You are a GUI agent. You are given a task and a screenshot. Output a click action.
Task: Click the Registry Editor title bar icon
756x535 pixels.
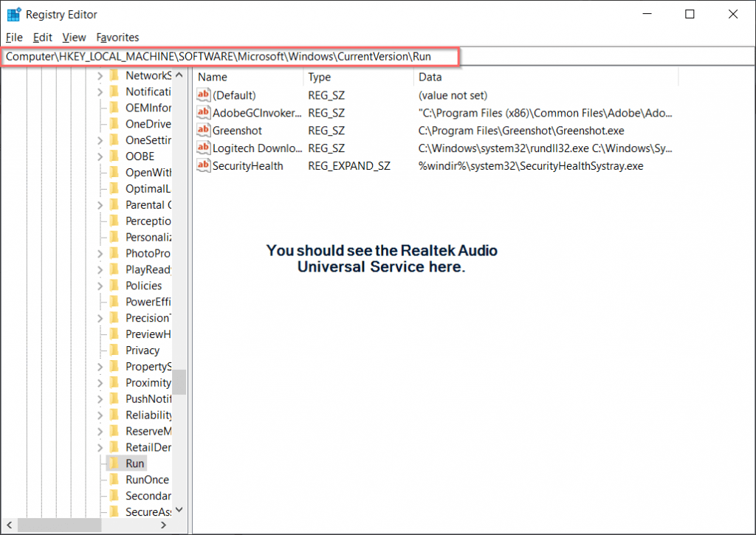[13, 13]
